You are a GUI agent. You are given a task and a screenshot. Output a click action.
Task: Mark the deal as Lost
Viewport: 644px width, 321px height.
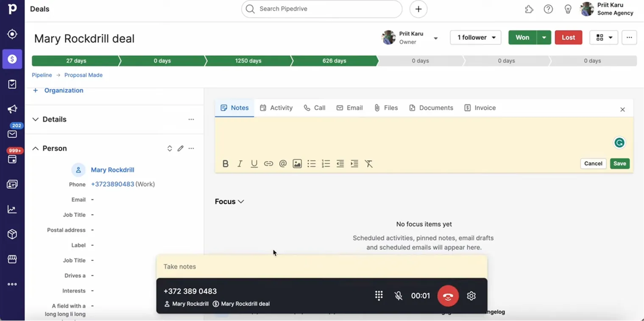click(x=569, y=38)
